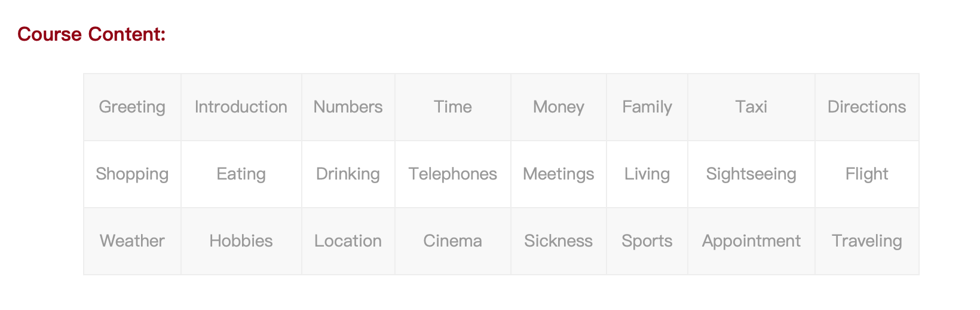Click the Appointment cell
This screenshot has width=980, height=310.
tap(751, 241)
